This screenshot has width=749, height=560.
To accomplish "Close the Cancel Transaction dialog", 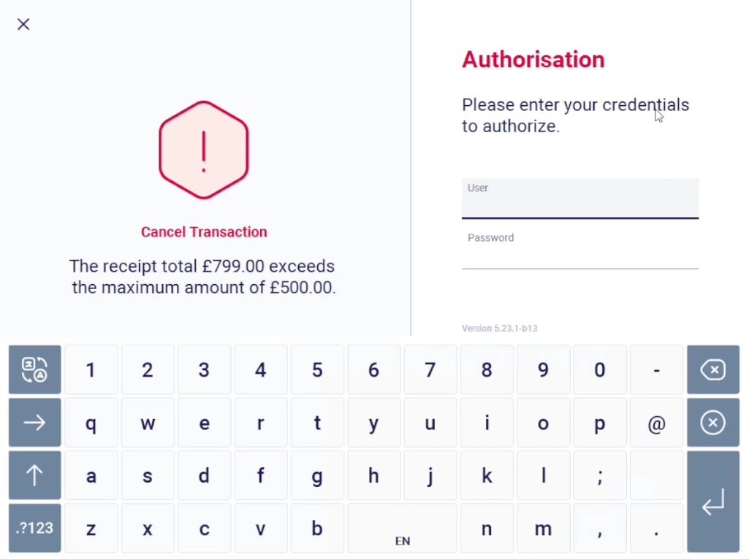I will click(23, 24).
